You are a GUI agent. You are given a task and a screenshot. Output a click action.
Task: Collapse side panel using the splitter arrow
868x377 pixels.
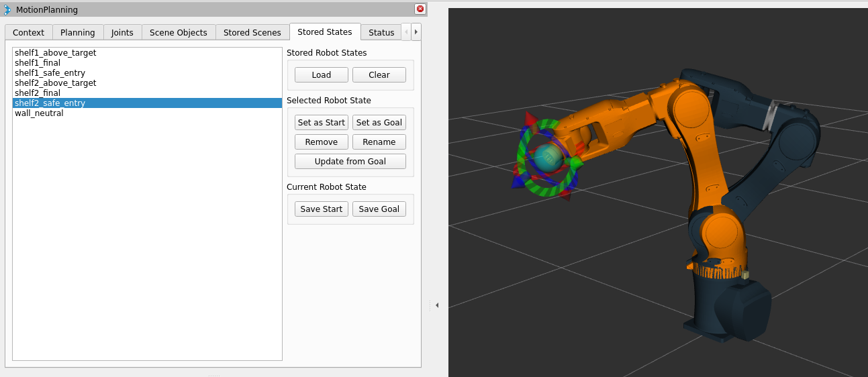436,305
